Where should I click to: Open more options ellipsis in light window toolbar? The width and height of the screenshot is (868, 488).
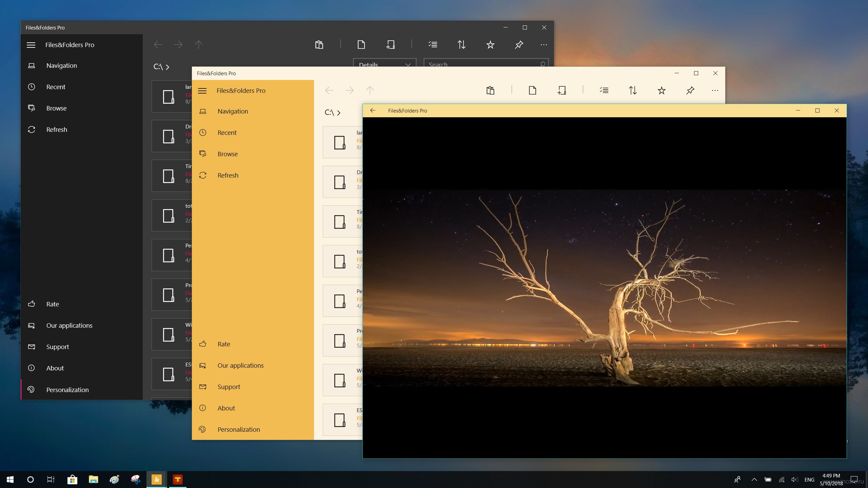[x=715, y=90]
